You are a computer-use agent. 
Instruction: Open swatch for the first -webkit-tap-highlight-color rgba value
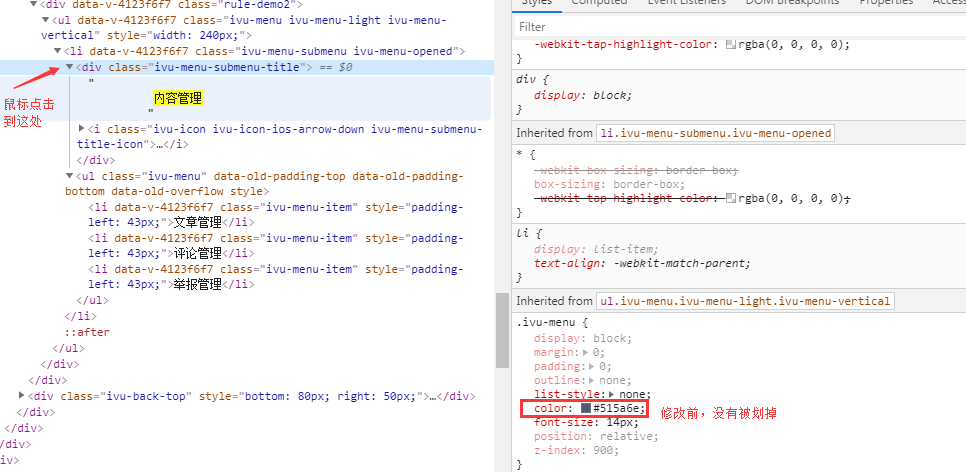pos(731,44)
